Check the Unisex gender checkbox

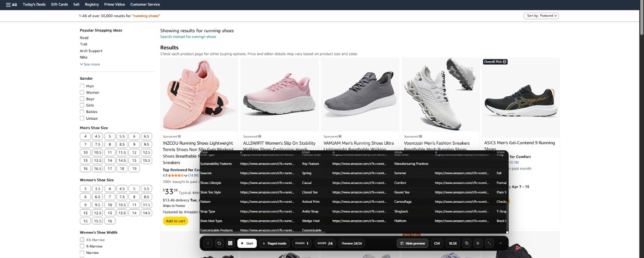82,118
